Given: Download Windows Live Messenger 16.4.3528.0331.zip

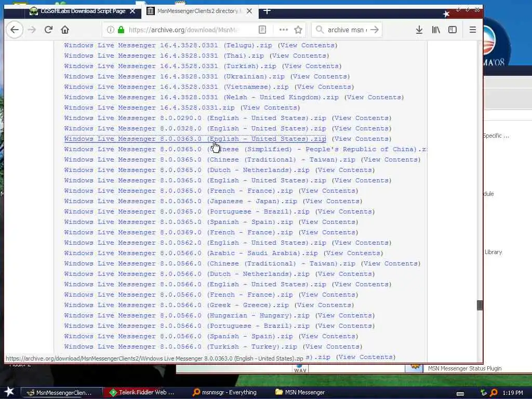Looking at the screenshot, I should pyautogui.click(x=149, y=108).
